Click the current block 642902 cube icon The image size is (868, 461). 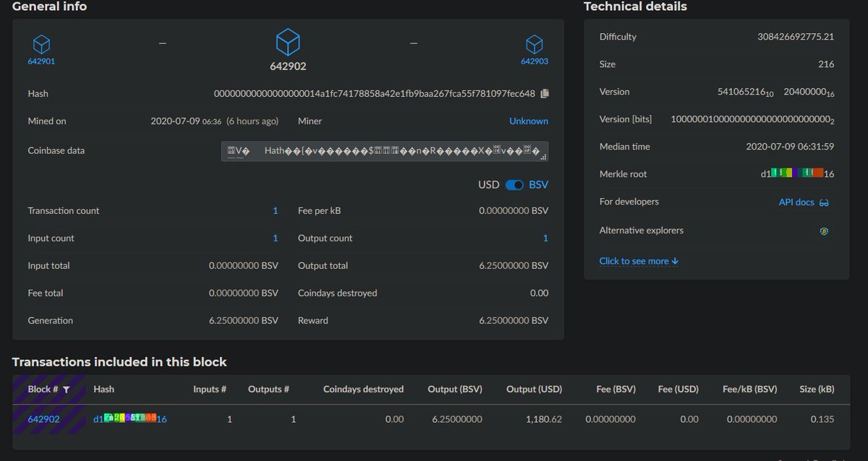coord(288,43)
